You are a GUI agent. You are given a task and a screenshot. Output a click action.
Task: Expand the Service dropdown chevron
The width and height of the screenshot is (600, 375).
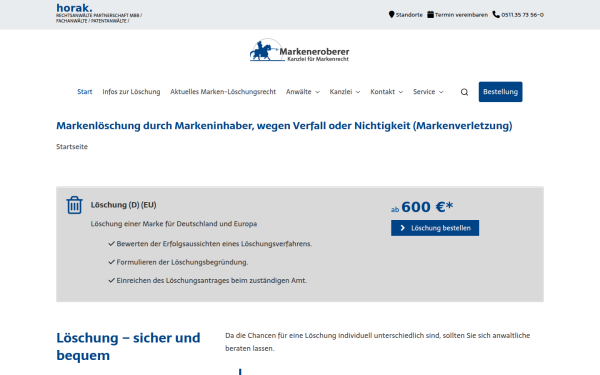tap(441, 92)
